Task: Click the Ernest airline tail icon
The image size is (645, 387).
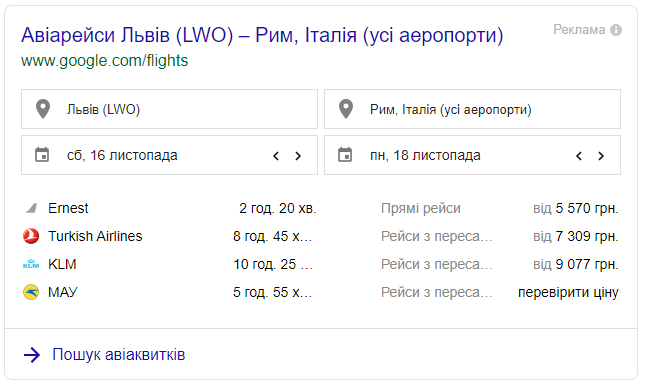Action: (31, 208)
